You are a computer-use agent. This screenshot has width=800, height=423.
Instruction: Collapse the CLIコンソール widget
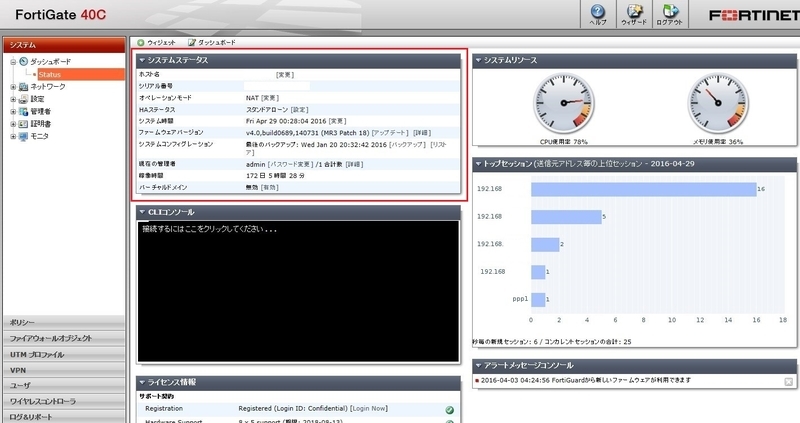tap(142, 212)
